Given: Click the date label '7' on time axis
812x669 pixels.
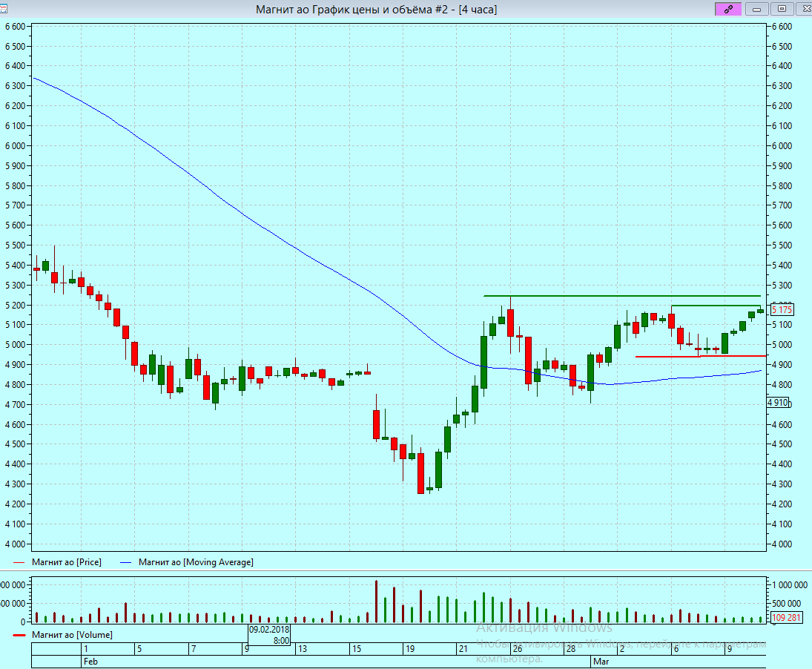Looking at the screenshot, I should (x=193, y=648).
